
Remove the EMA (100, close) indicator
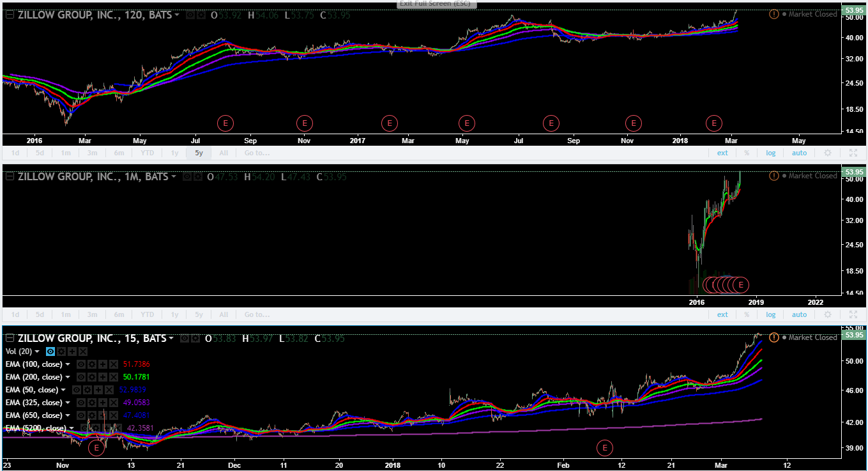tap(114, 364)
